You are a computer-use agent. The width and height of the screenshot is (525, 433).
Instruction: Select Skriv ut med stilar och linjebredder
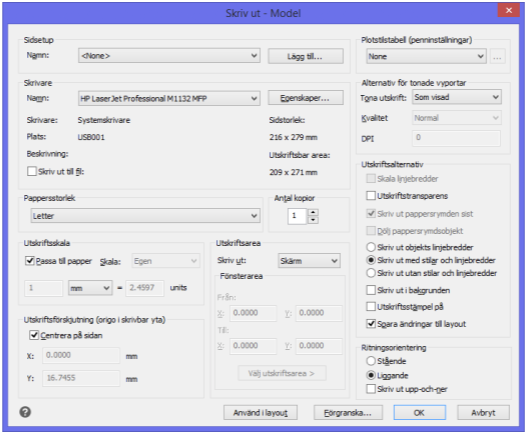pos(371,260)
